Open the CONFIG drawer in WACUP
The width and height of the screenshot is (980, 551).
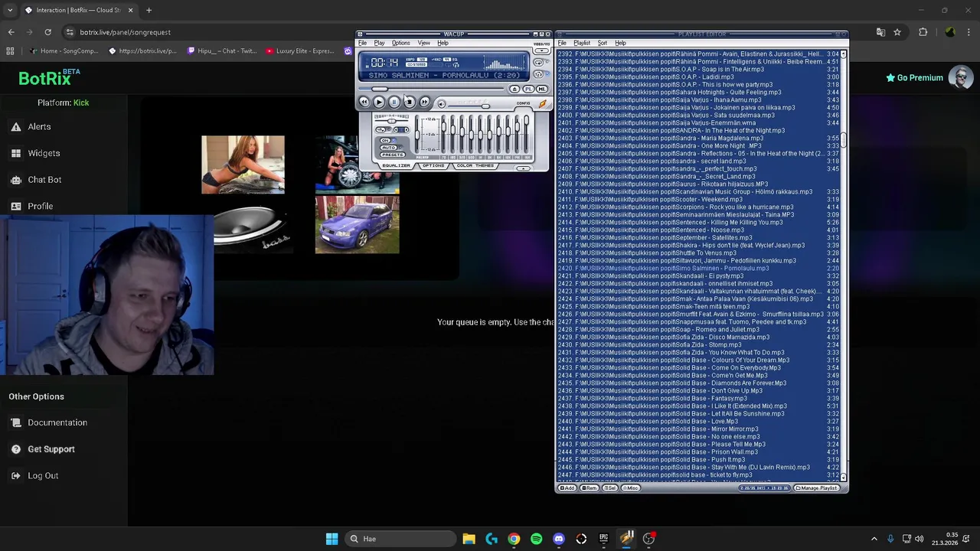tap(523, 103)
